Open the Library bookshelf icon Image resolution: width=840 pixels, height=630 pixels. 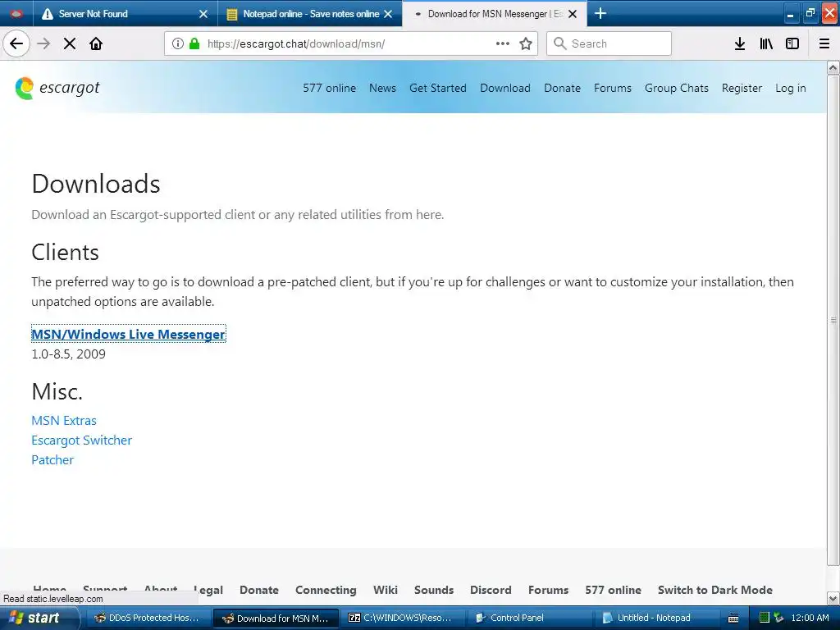click(766, 43)
